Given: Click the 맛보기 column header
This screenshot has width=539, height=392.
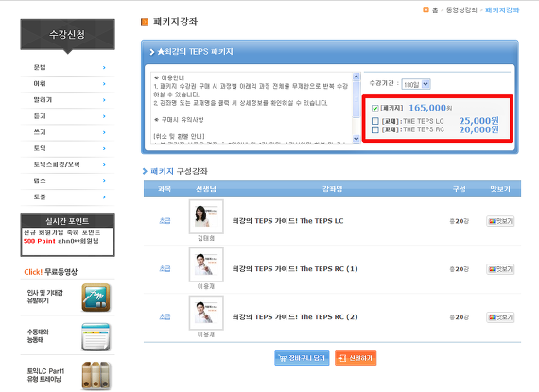Looking at the screenshot, I should click(500, 189).
